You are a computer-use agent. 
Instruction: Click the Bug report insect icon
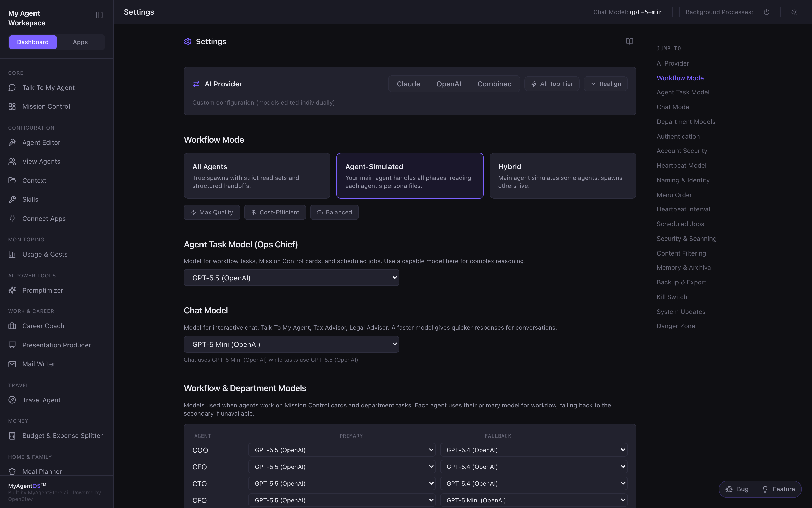729,489
